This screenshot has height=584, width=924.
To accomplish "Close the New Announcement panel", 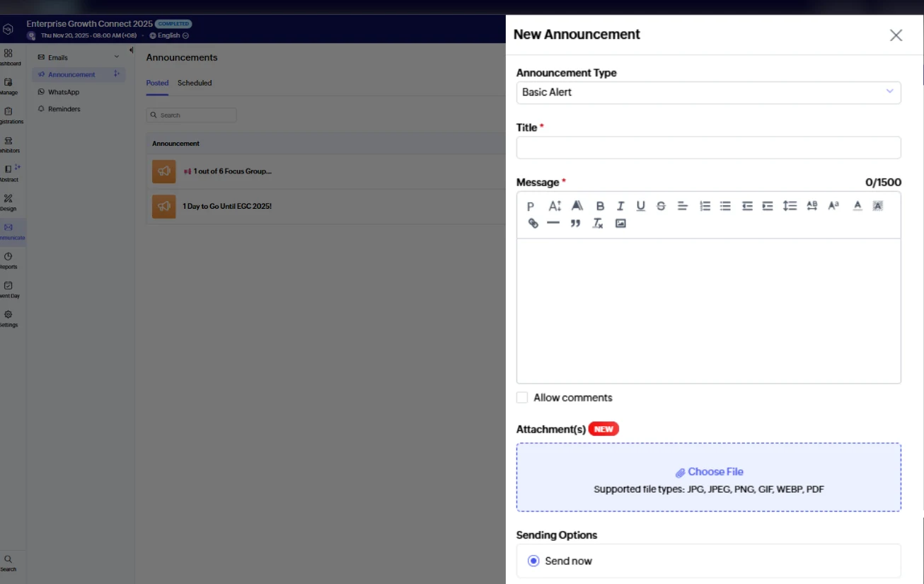I will [896, 35].
